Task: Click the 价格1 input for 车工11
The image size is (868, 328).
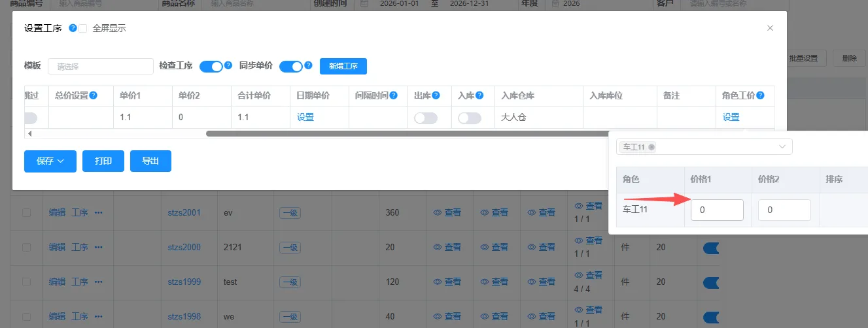Action: tap(717, 210)
